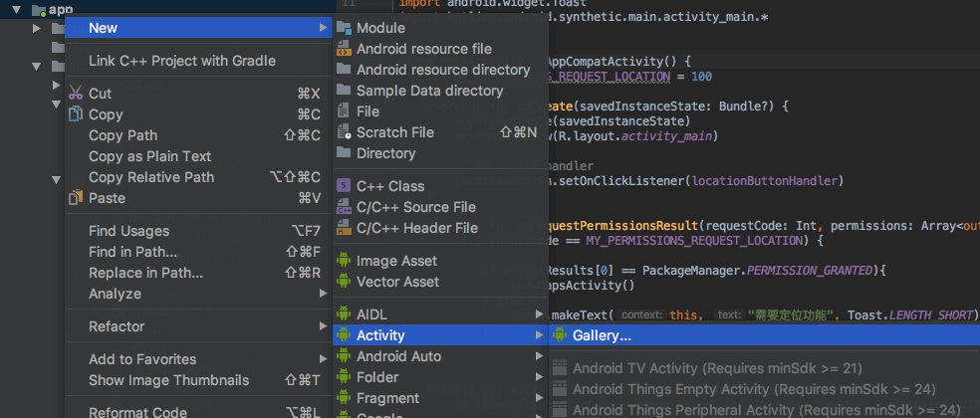Viewport: 980px width, 418px height.
Task: Click the Paste clipboard icon
Action: pyautogui.click(x=76, y=198)
